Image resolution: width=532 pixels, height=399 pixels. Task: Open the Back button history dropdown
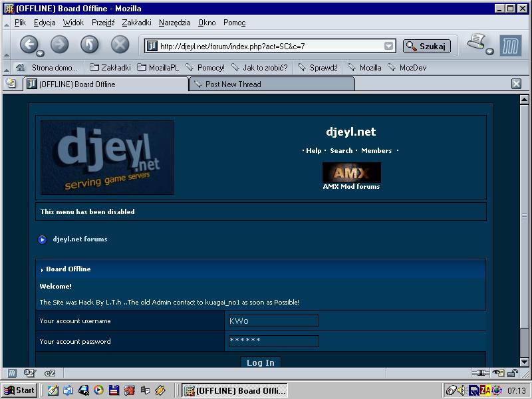pyautogui.click(x=41, y=53)
